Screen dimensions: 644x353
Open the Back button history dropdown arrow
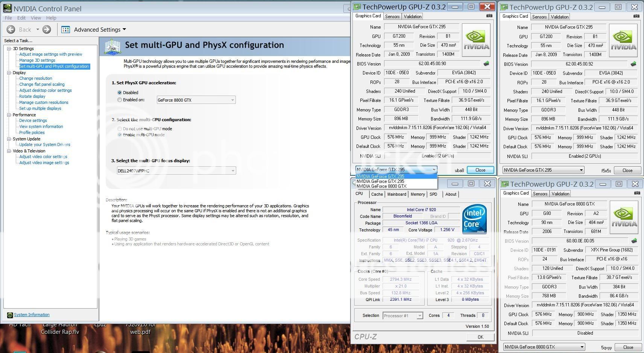[38, 29]
